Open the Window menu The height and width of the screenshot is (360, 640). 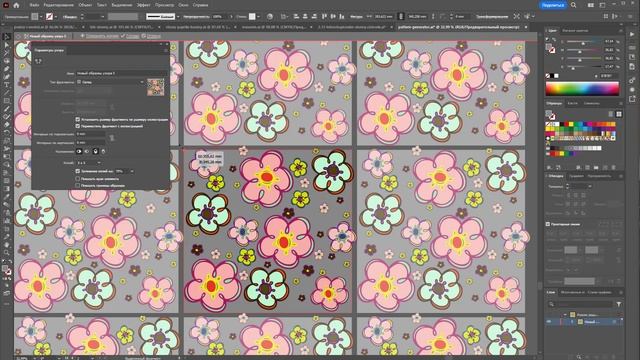183,5
